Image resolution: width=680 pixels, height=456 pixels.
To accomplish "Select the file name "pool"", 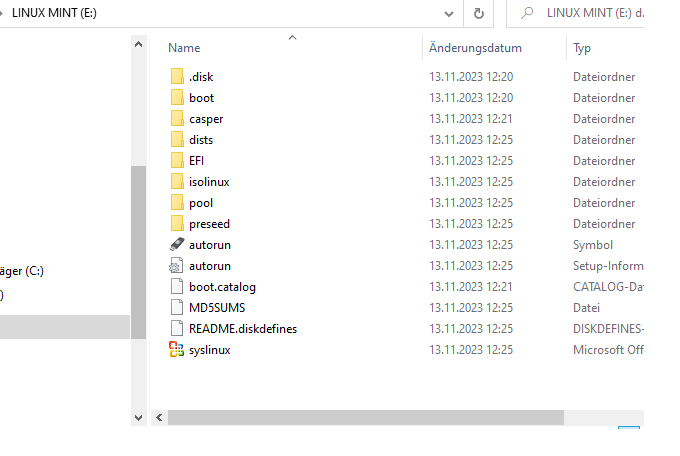I will coord(201,203).
